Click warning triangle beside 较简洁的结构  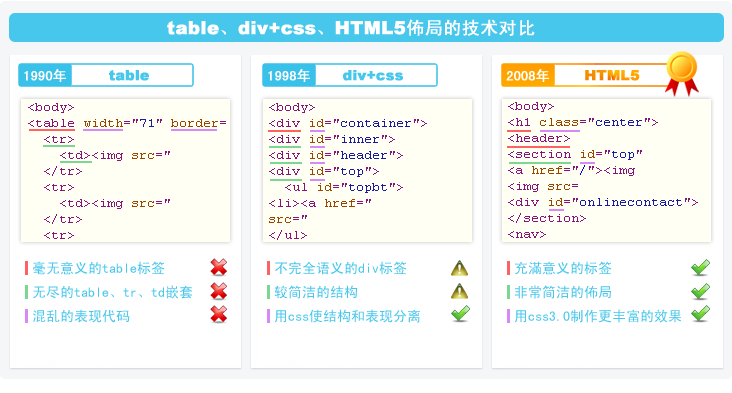[459, 291]
